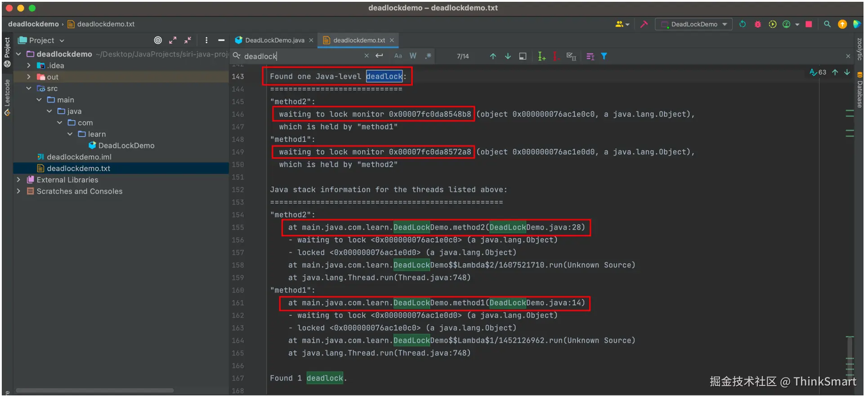The height and width of the screenshot is (399, 868).
Task: Toggle Regex option in find bar
Action: 428,56
